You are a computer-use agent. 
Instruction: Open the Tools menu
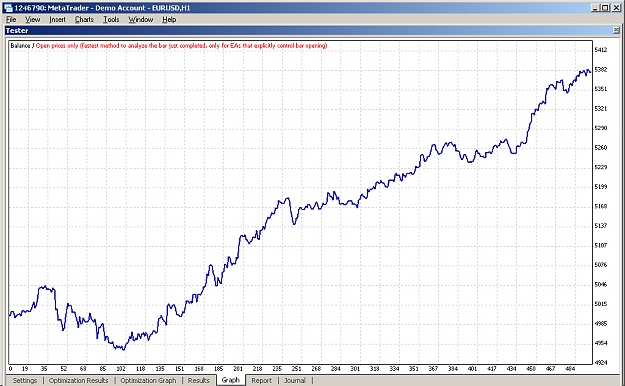(111, 20)
